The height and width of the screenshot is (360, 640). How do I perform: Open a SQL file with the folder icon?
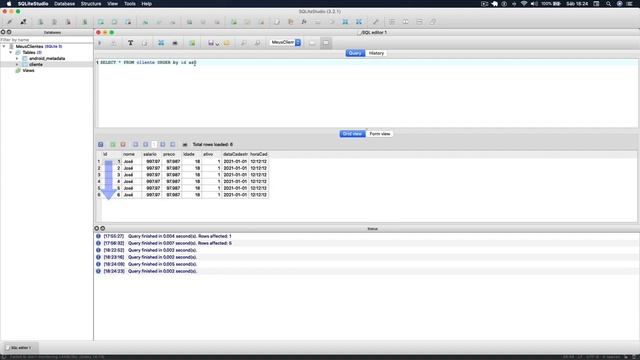(227, 43)
